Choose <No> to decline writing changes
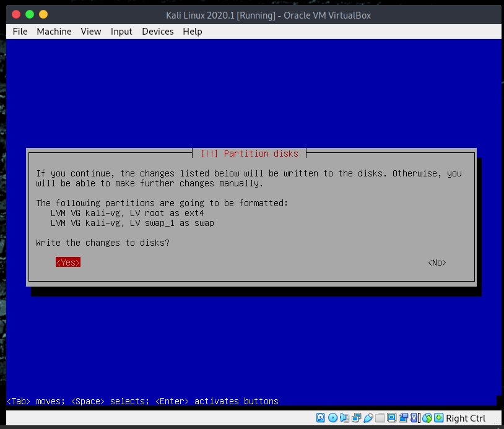This screenshot has height=429, width=504. coord(437,262)
